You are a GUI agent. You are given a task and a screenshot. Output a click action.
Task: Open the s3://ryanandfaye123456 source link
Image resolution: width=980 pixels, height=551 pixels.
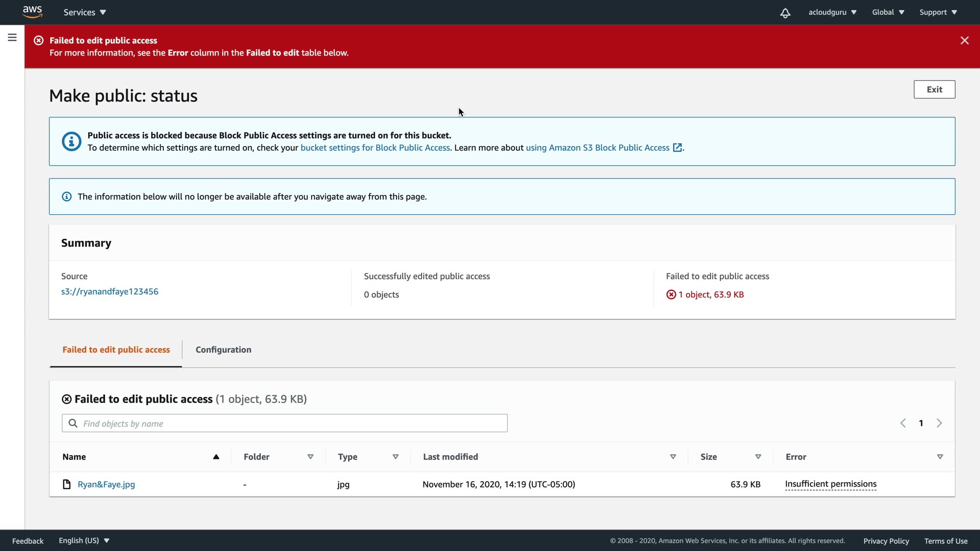(x=110, y=291)
